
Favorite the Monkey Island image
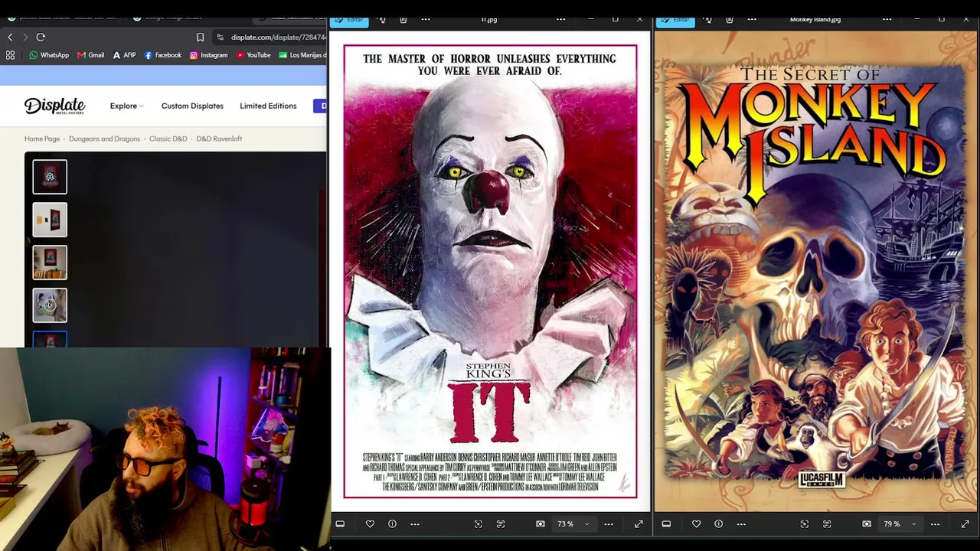[x=696, y=524]
